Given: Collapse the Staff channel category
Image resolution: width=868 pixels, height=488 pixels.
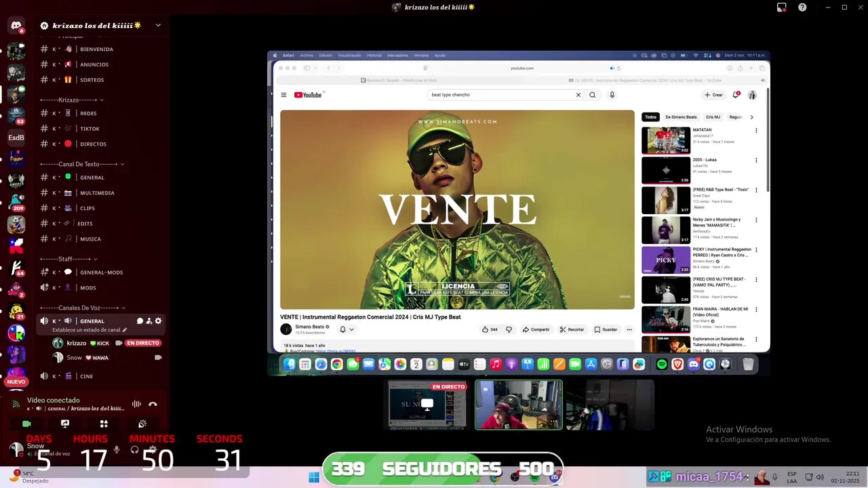Looking at the screenshot, I should (x=68, y=259).
